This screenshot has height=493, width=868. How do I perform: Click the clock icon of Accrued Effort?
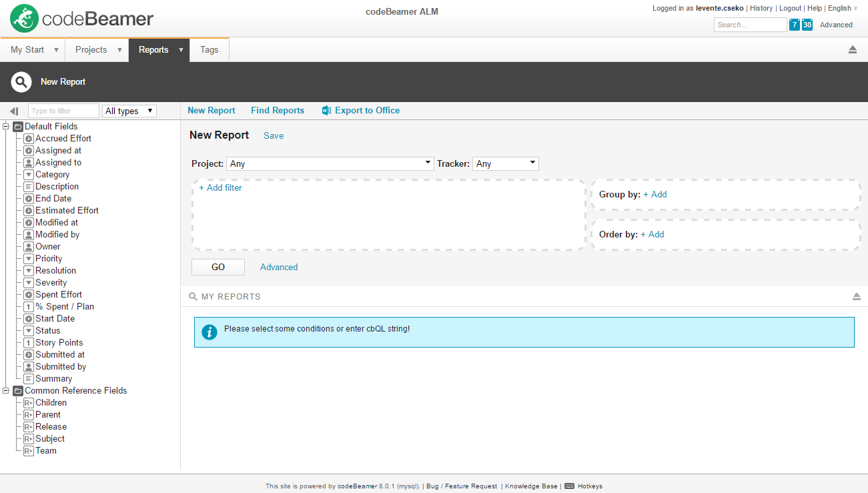pyautogui.click(x=29, y=139)
